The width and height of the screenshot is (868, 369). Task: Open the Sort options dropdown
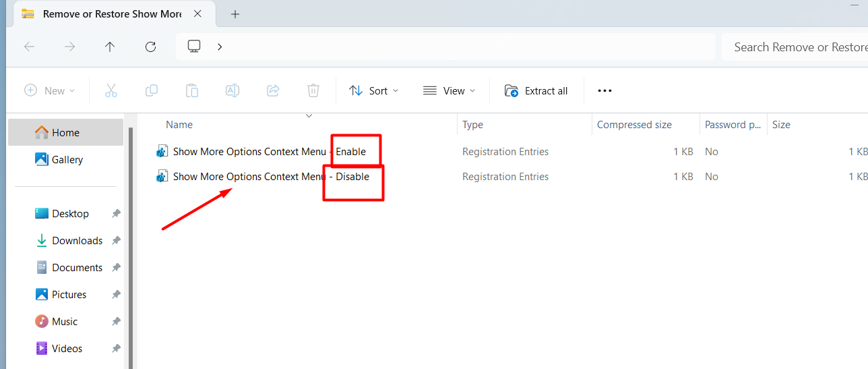pyautogui.click(x=374, y=90)
